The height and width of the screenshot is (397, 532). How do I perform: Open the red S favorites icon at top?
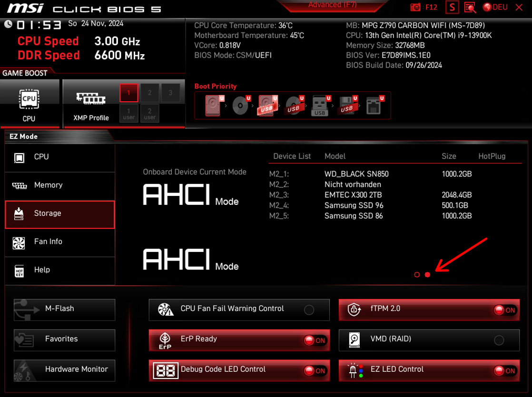pos(452,7)
